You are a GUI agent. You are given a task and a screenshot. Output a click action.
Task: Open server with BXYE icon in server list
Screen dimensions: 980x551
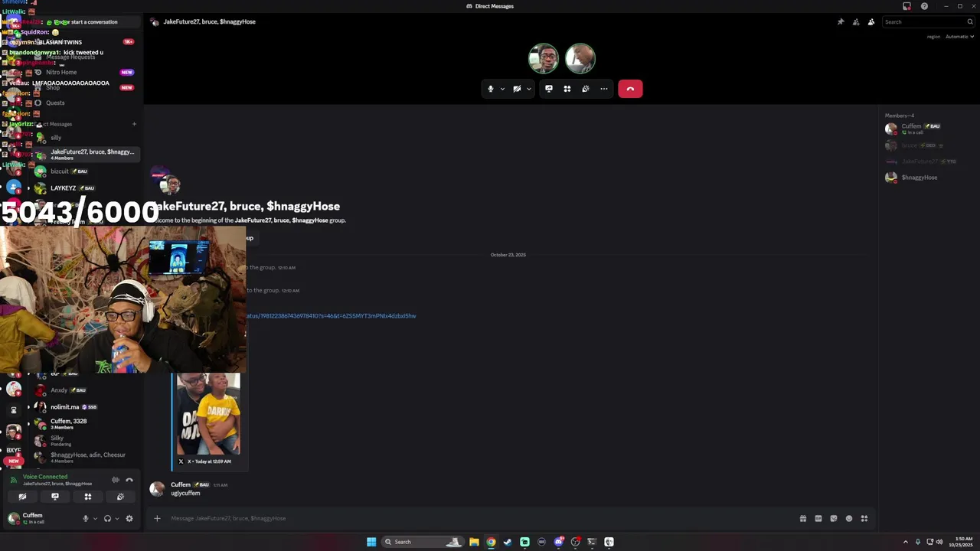13,450
